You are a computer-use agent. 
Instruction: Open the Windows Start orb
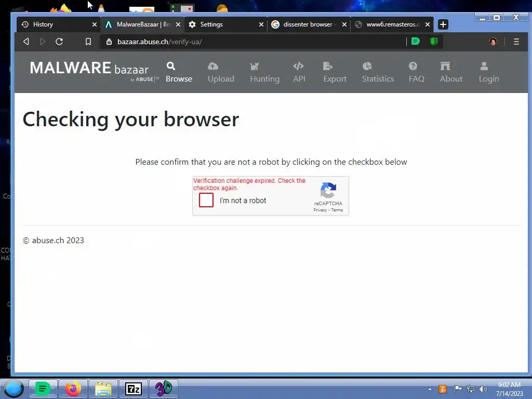click(x=14, y=389)
